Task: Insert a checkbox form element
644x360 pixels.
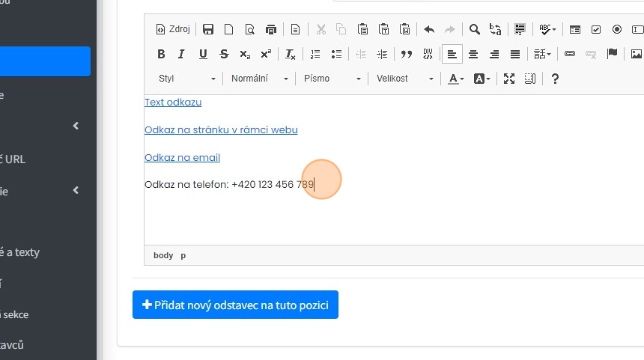Action: click(596, 29)
